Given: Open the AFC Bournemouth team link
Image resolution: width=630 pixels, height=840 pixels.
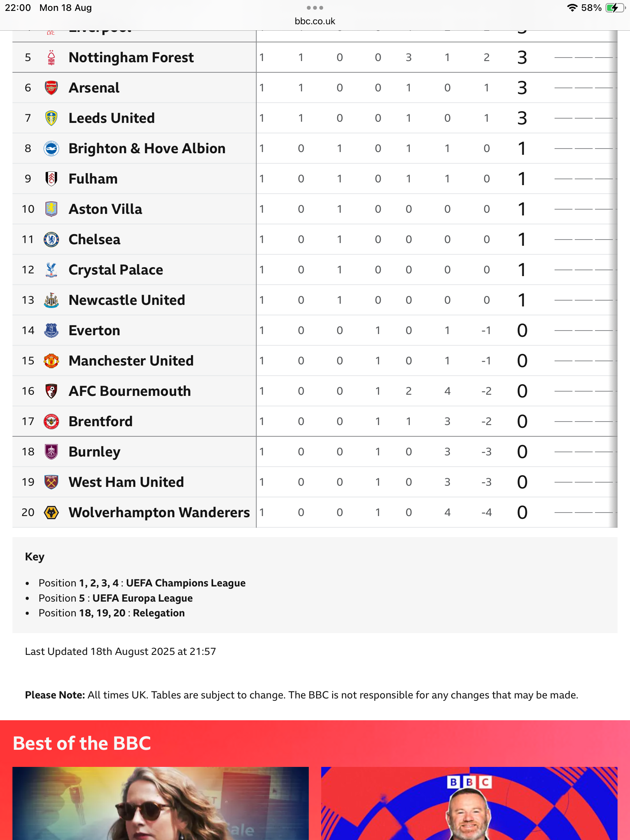Looking at the screenshot, I should pos(130,391).
